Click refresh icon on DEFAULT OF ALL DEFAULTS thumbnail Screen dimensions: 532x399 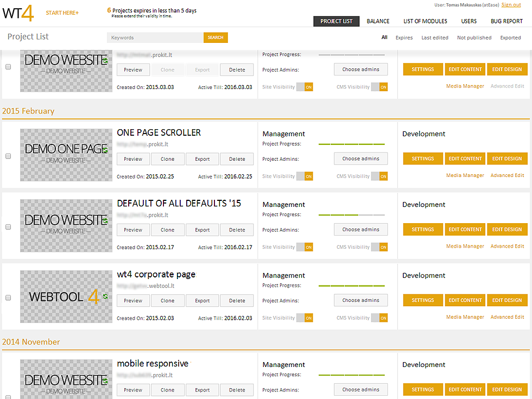pyautogui.click(x=105, y=220)
